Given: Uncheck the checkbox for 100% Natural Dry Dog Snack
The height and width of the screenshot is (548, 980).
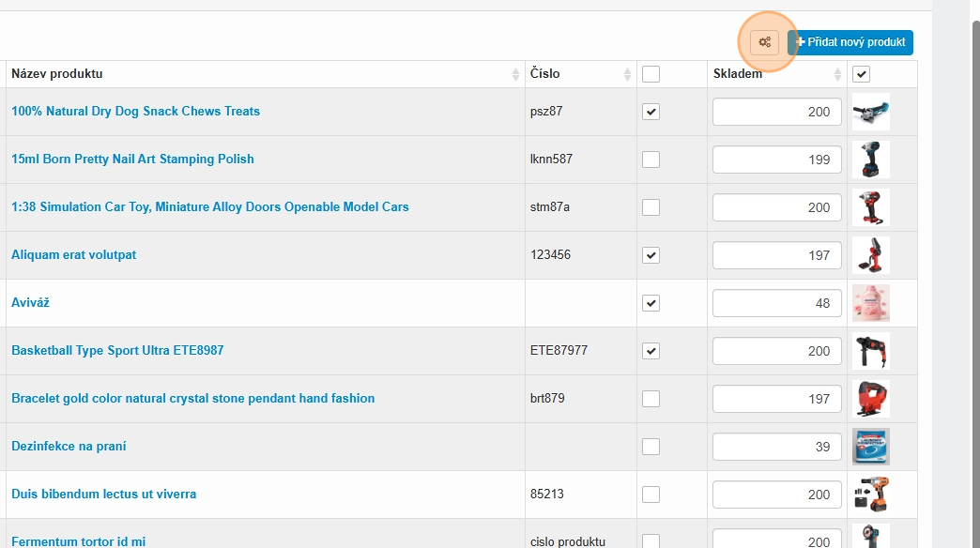Looking at the screenshot, I should pos(651,112).
